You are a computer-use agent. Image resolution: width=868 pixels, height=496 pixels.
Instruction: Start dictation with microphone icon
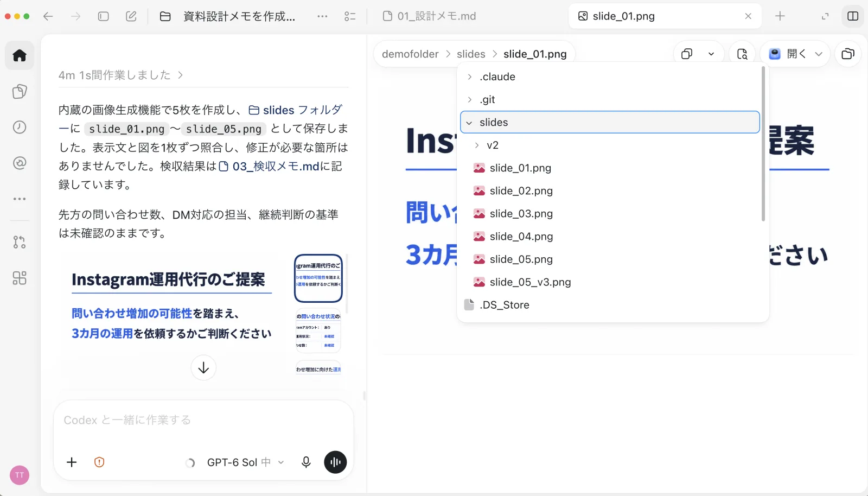[x=306, y=462]
